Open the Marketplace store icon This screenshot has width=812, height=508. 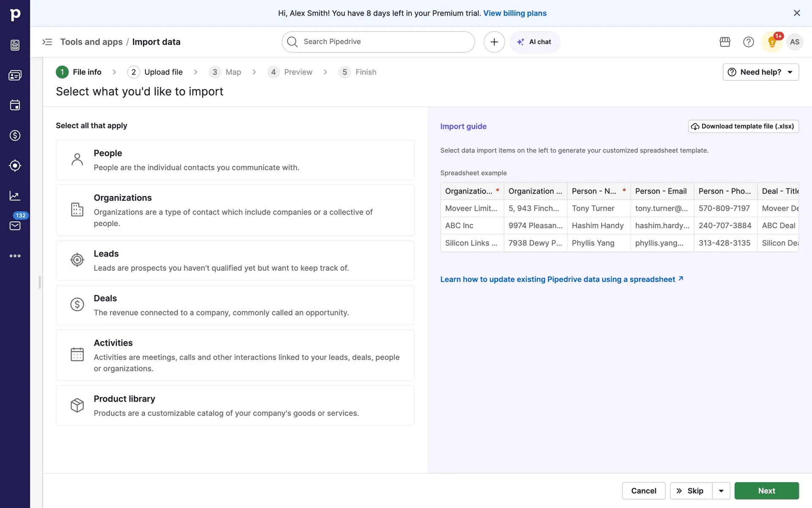click(725, 42)
